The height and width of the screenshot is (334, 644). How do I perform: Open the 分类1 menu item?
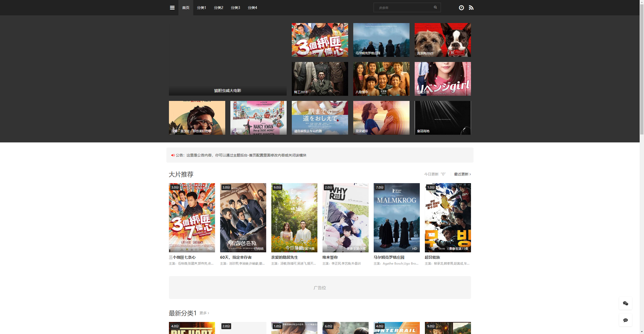pos(201,8)
